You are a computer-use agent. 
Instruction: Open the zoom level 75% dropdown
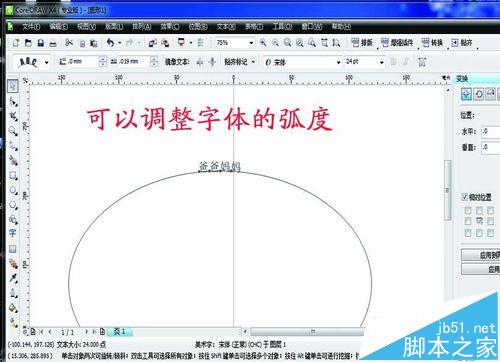point(251,43)
